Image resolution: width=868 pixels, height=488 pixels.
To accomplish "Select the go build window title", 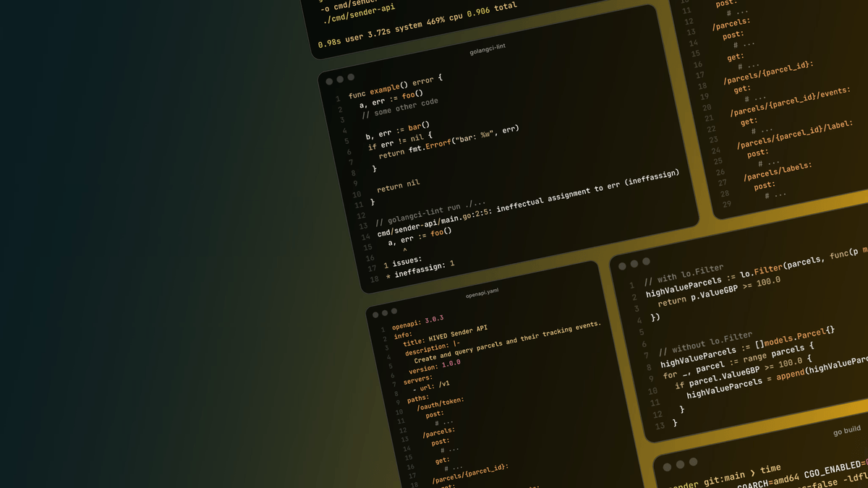I will [846, 430].
